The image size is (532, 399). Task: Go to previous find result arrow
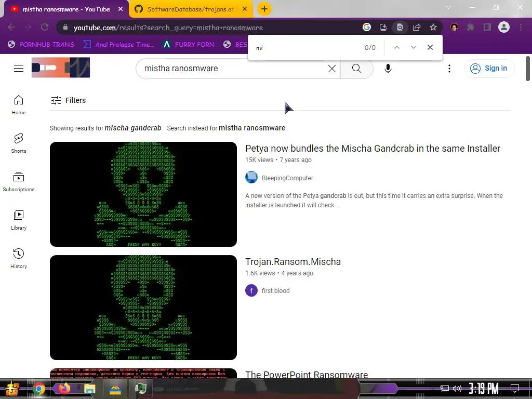396,47
